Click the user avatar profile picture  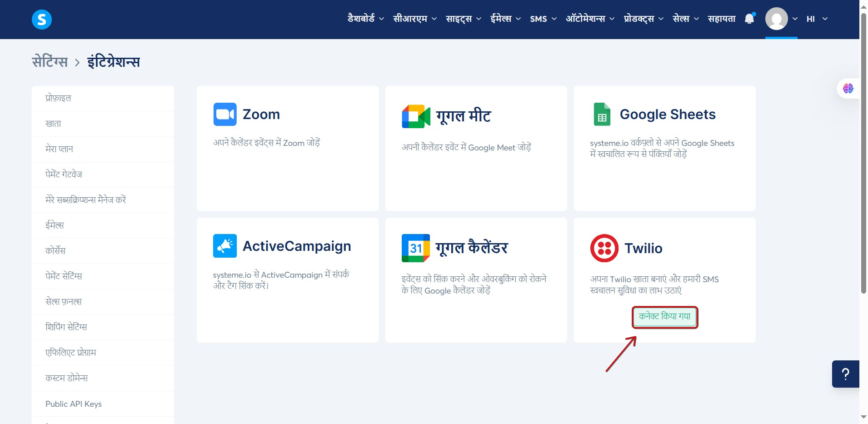(x=776, y=19)
